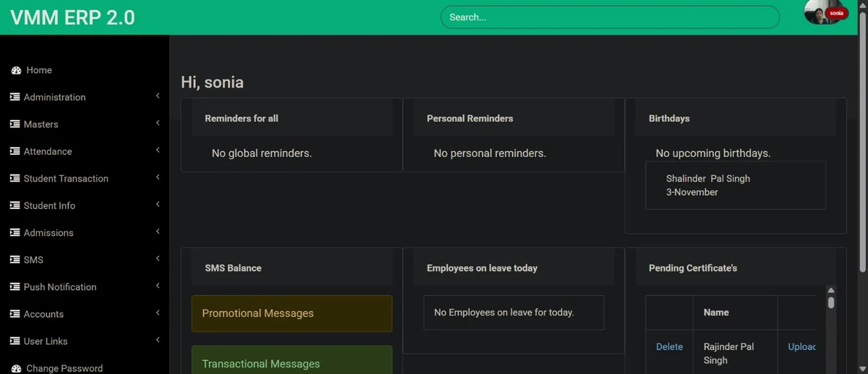Click the 3-November birthday date
Screen dimensions: 868x374
point(692,192)
